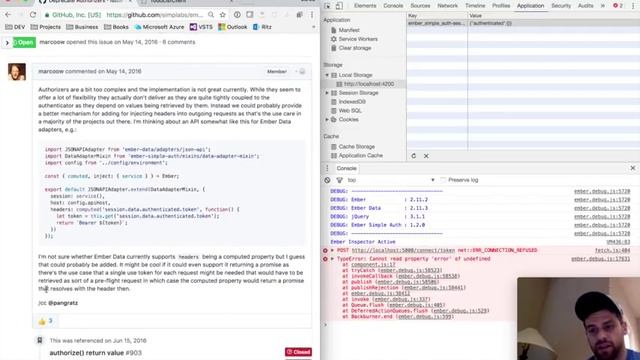Close the console drawer
This screenshot has width=640, height=360.
pyautogui.click(x=633, y=168)
